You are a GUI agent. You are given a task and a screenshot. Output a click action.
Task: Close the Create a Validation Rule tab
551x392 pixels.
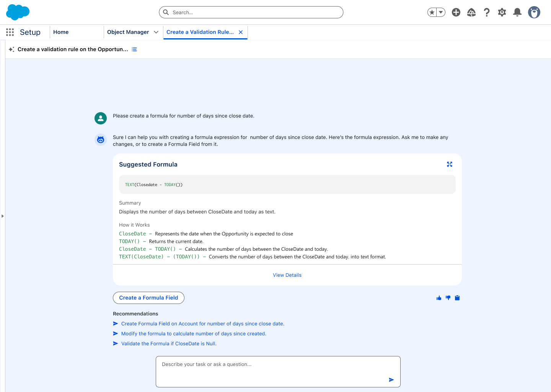point(241,32)
